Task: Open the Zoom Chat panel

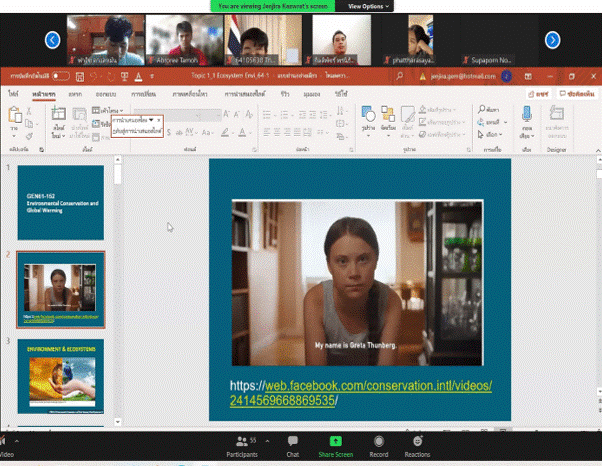Action: coord(292,444)
